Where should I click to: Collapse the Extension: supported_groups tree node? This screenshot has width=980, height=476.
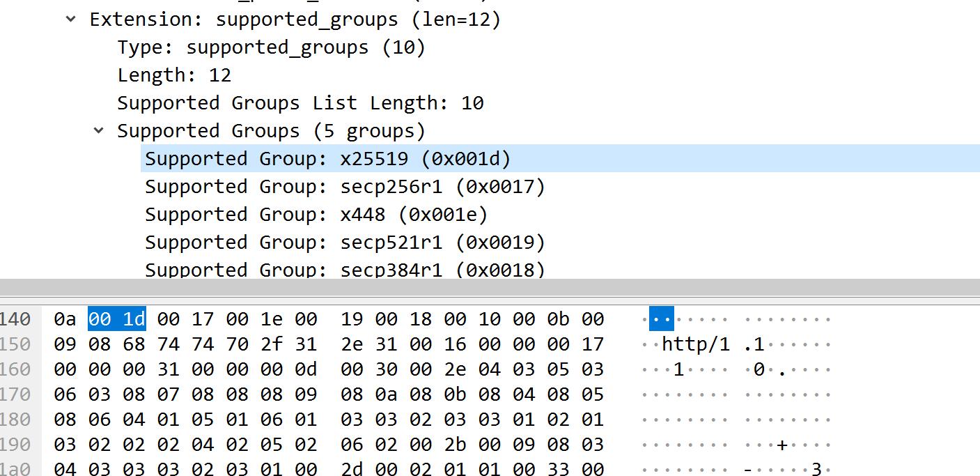(70, 20)
